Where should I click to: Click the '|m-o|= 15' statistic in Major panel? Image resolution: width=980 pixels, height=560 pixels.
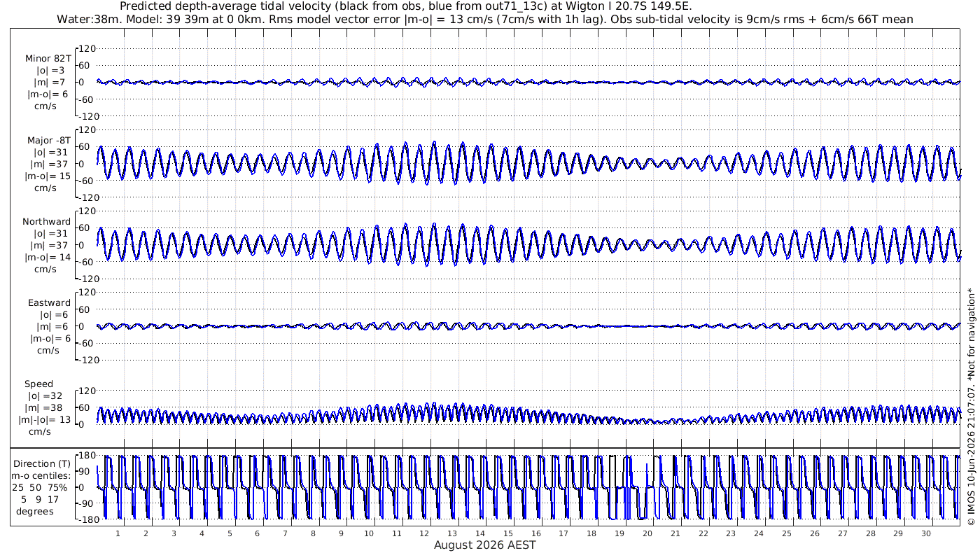[48, 176]
